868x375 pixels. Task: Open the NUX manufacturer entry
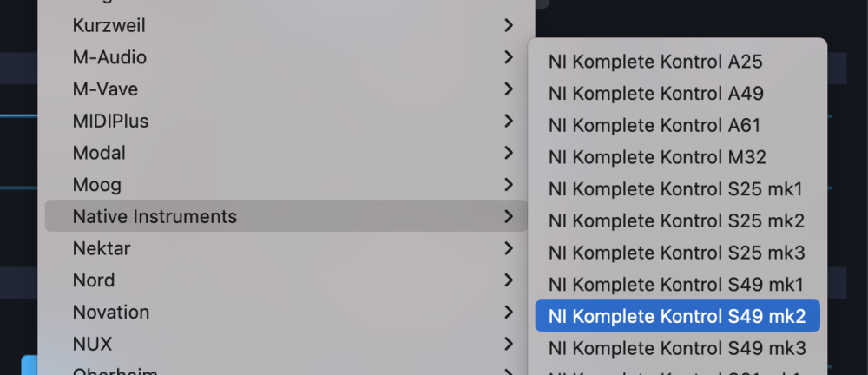point(286,344)
